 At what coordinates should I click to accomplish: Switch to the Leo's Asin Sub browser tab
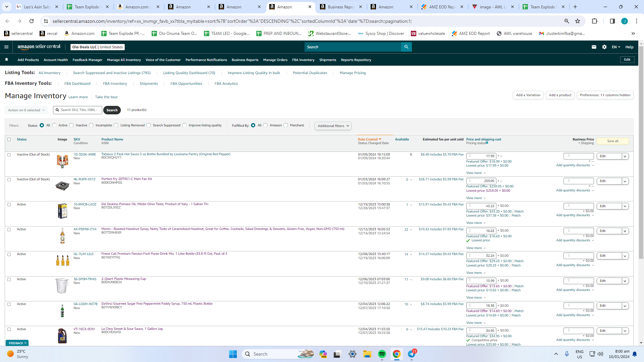coord(38,7)
